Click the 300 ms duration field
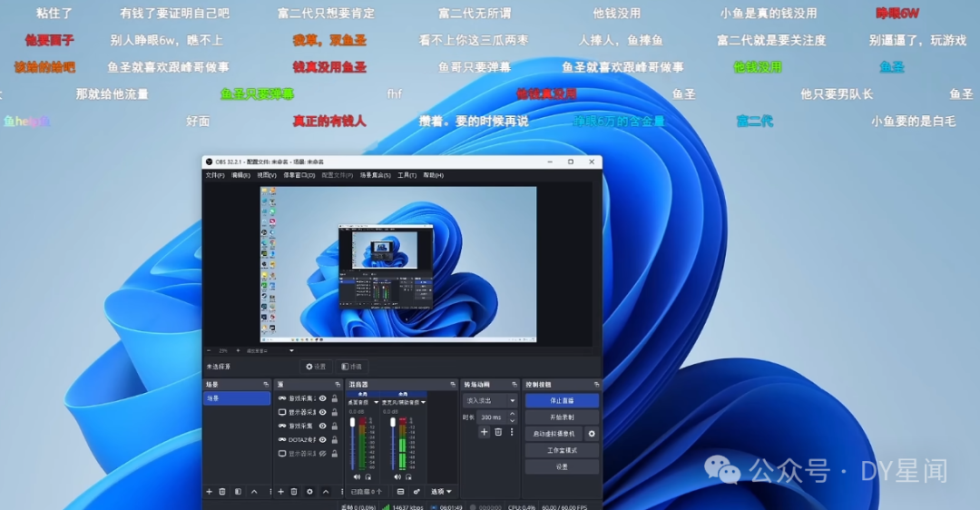Screen dimensions: 980x510 [x=492, y=417]
